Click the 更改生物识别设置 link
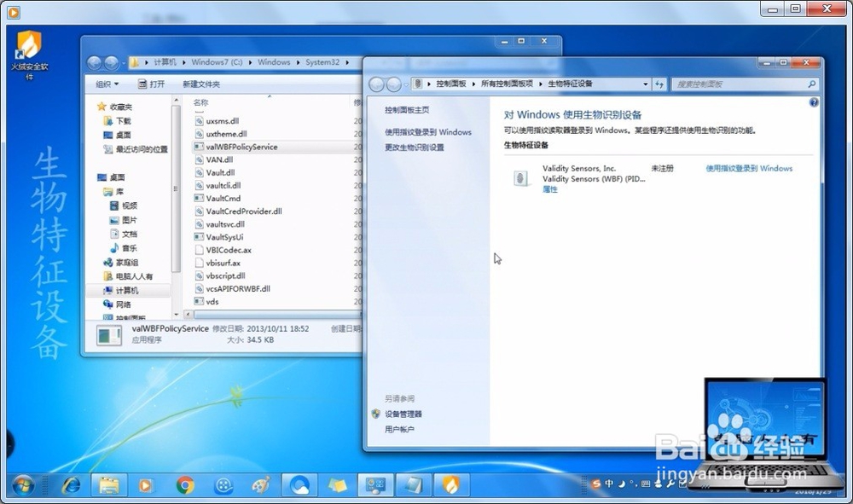 (x=415, y=148)
